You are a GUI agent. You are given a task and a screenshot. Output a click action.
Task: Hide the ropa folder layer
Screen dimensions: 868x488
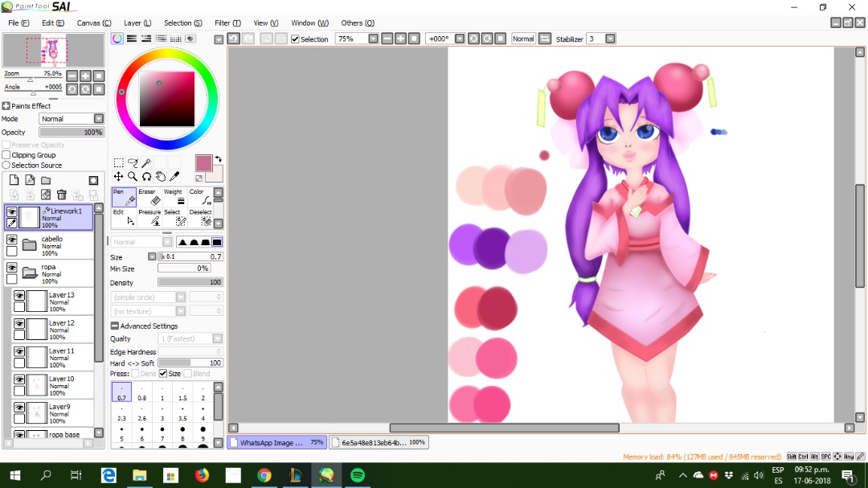(11, 268)
